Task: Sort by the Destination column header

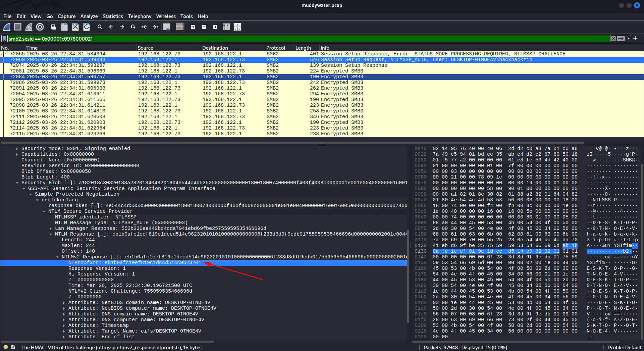Action: point(233,48)
